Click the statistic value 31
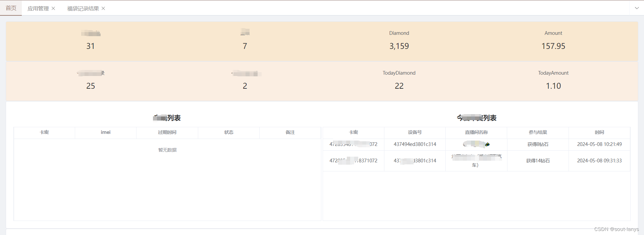This screenshot has height=235, width=644. pyautogui.click(x=91, y=46)
